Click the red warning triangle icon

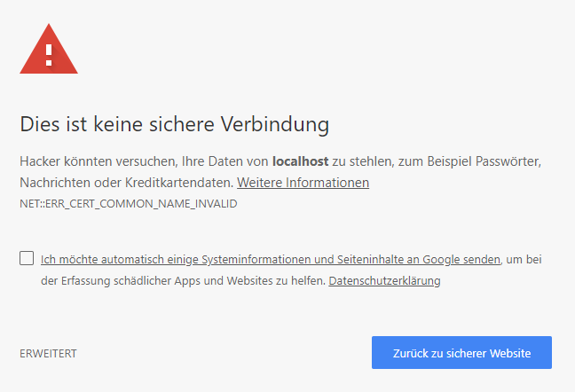[x=49, y=51]
